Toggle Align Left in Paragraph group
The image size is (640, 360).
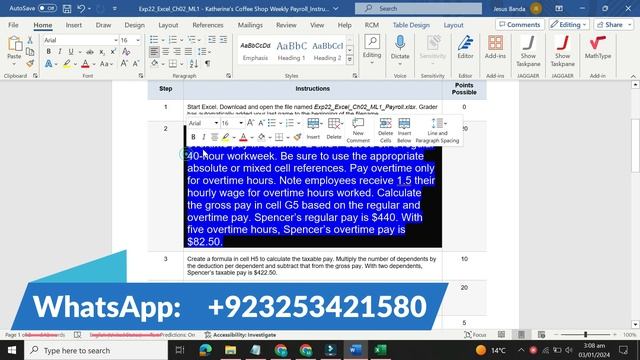click(x=154, y=52)
